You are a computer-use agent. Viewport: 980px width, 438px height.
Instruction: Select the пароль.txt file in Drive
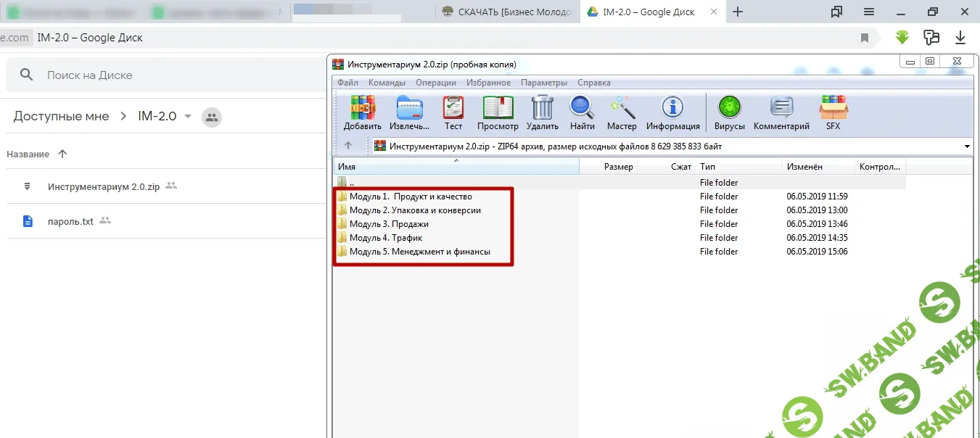pos(70,221)
